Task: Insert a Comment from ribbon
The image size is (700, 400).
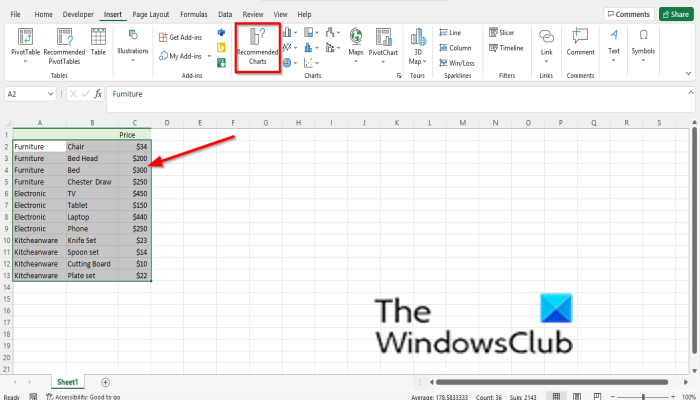Action: click(x=580, y=42)
